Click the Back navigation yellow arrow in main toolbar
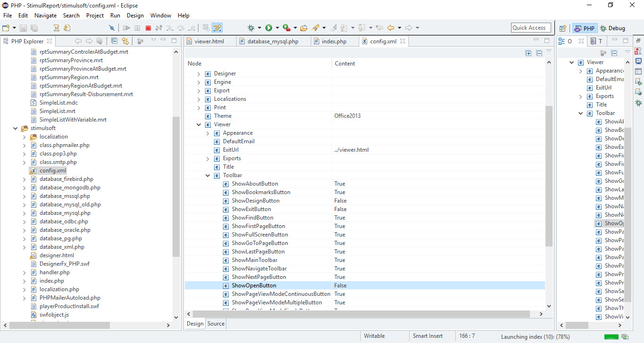 [391, 28]
